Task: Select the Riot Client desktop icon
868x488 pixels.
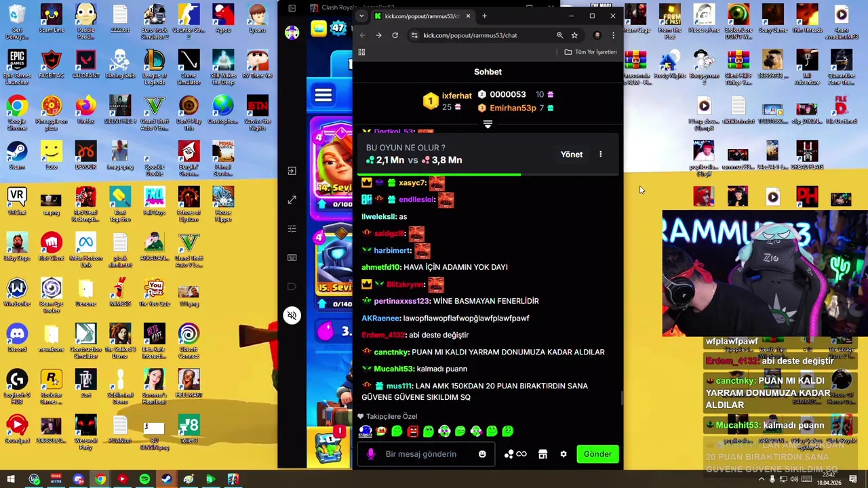Action: point(51,247)
